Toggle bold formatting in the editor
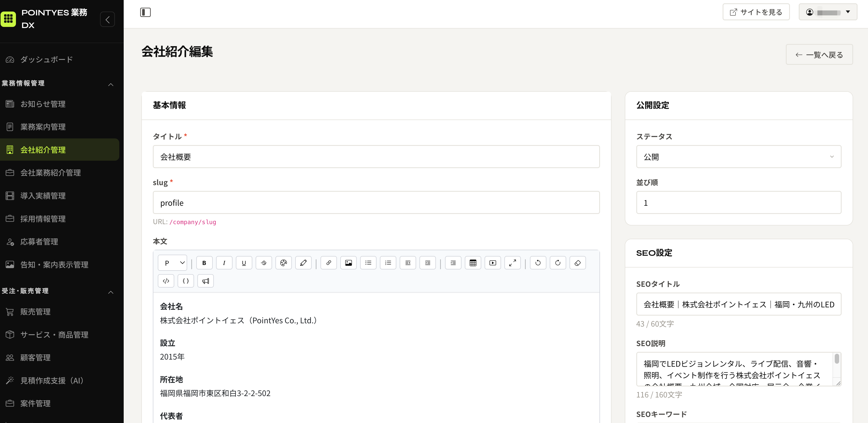 [204, 263]
